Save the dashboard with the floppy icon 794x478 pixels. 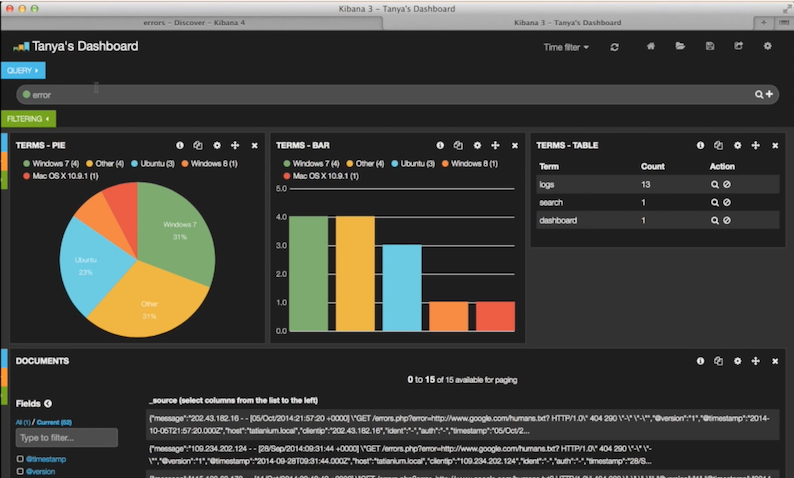[710, 46]
